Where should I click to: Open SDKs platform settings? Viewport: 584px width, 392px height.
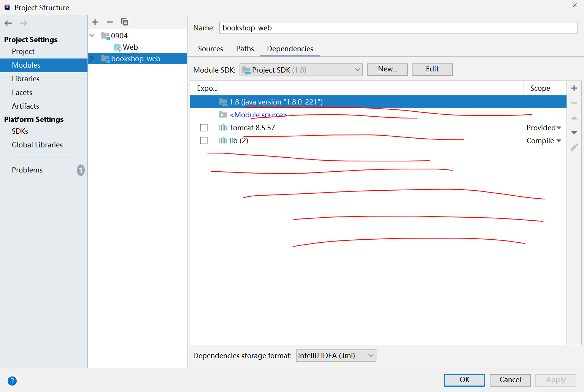click(20, 131)
